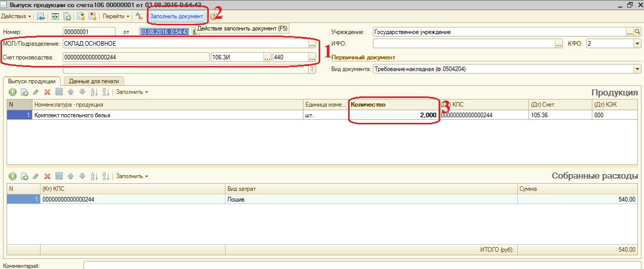
Task: Click the post document icon with the green arrow
Action: tap(81, 16)
